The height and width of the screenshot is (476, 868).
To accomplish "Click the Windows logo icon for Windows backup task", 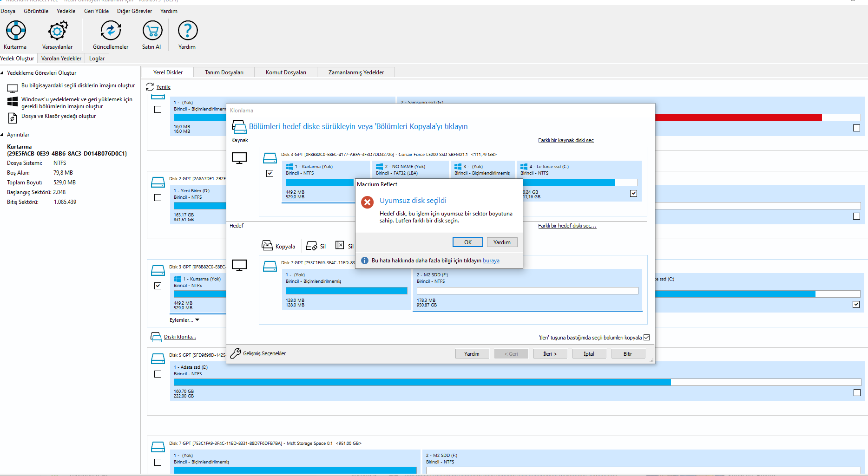I will (13, 101).
